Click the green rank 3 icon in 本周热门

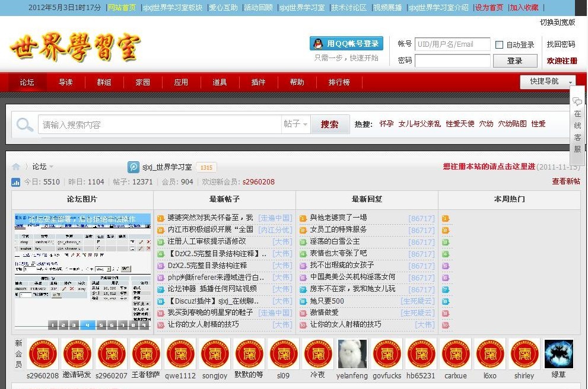[444, 241]
